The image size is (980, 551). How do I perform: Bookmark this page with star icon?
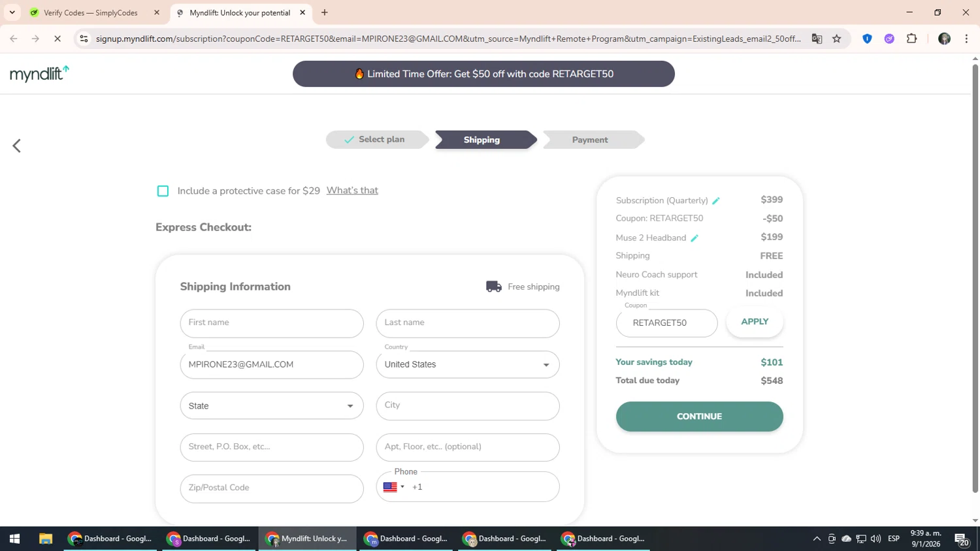[x=837, y=39]
